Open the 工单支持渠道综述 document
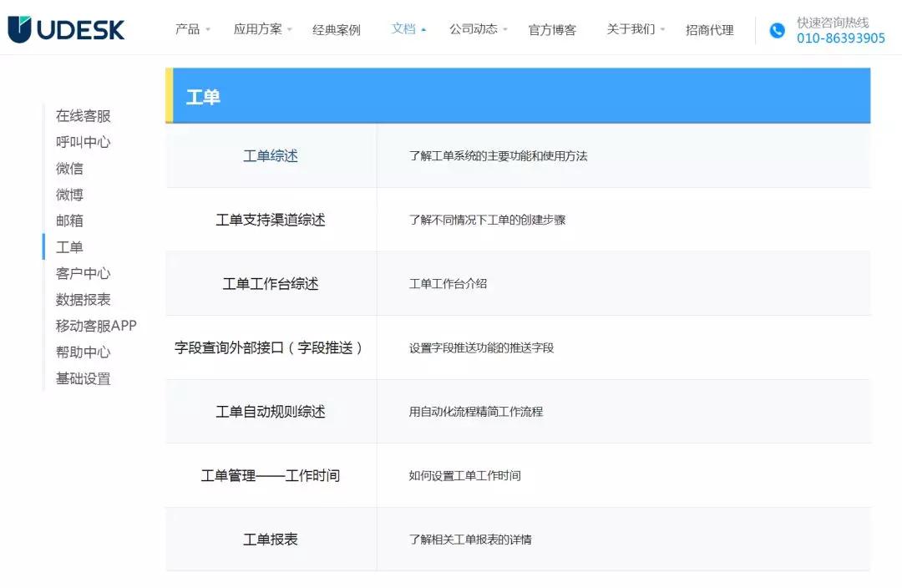This screenshot has width=902, height=588. click(271, 220)
